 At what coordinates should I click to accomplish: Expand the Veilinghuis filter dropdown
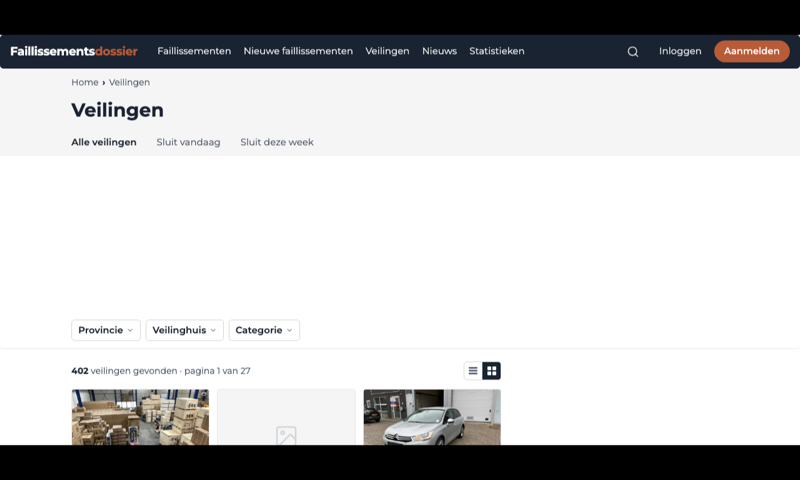pos(184,330)
